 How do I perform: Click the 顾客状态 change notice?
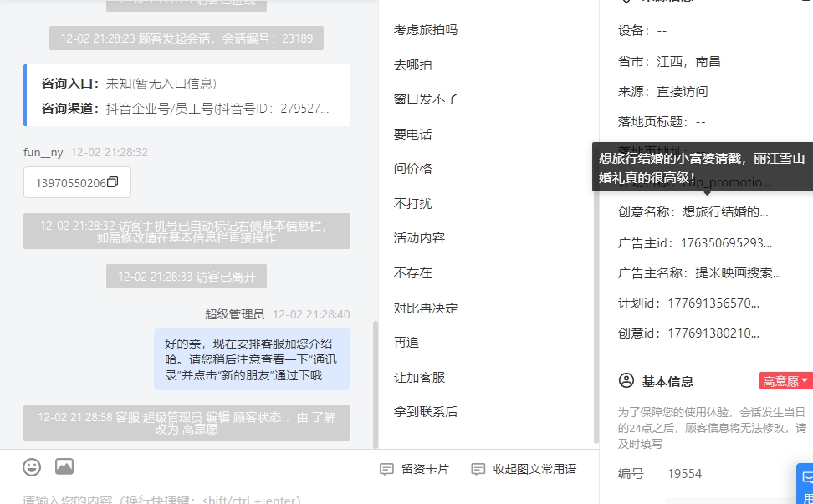pyautogui.click(x=187, y=423)
